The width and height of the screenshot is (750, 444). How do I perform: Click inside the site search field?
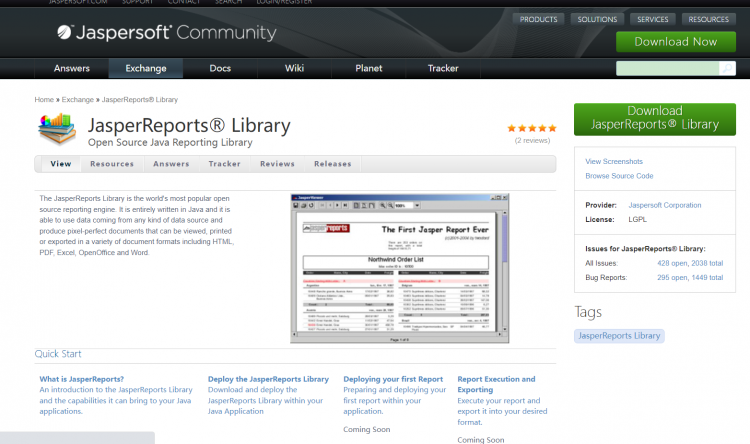(668, 68)
